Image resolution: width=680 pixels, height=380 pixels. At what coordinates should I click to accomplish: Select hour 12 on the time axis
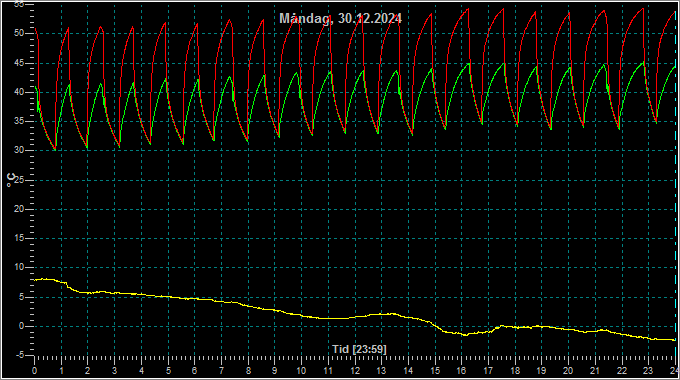point(355,371)
